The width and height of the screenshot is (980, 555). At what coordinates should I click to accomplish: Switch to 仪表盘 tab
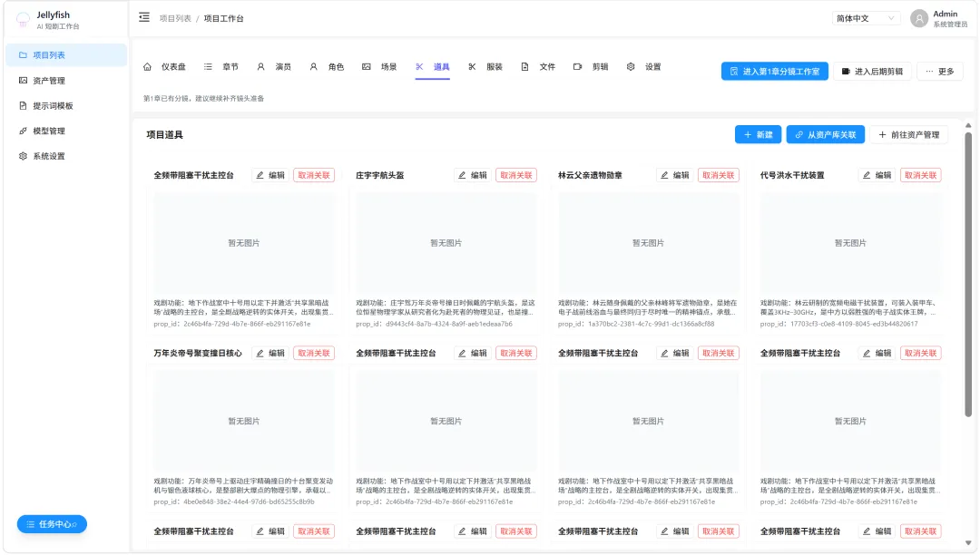pyautogui.click(x=165, y=67)
